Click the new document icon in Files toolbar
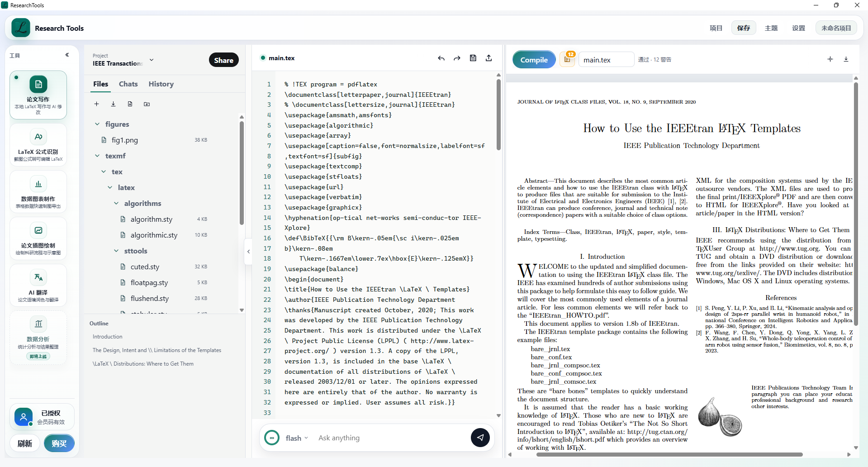 [130, 104]
